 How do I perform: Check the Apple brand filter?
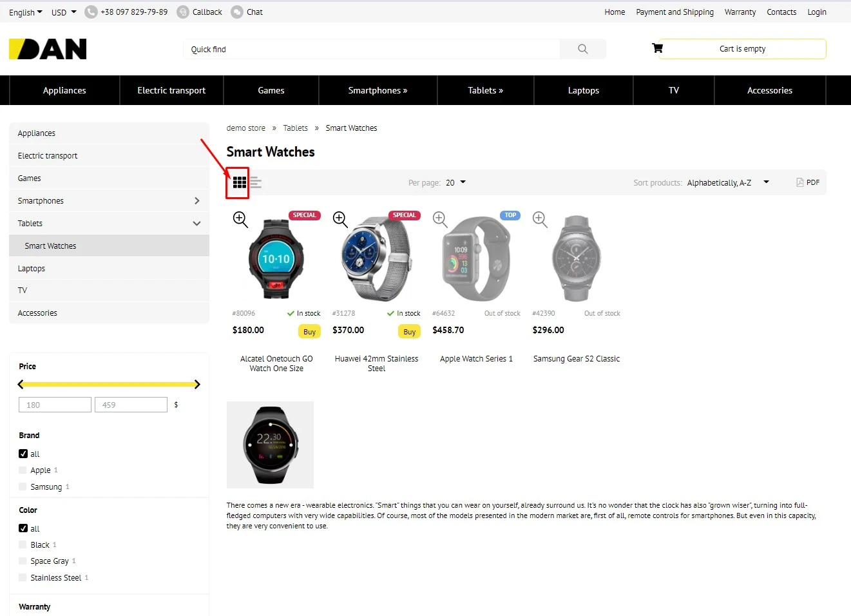click(23, 470)
